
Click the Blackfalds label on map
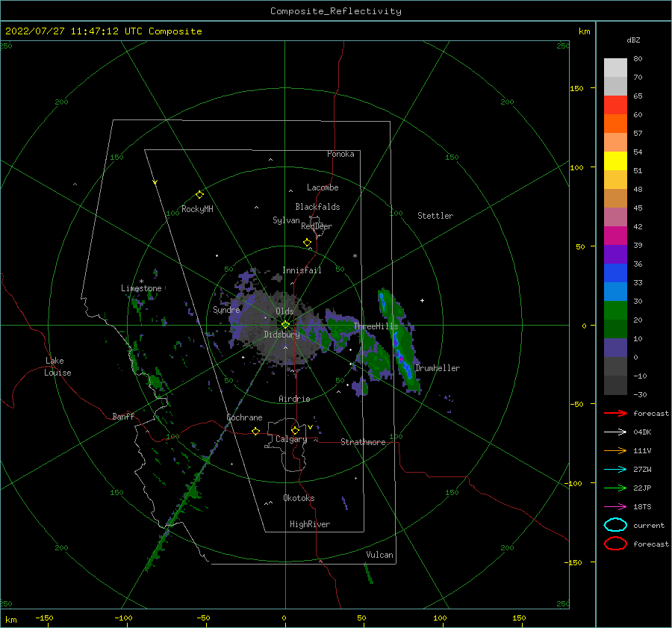click(317, 207)
